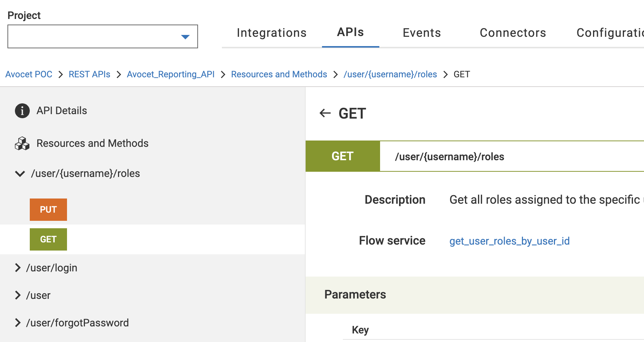The image size is (644, 342).
Task: Open Avocet_Reporting_API breadcrumb link
Action: pos(170,74)
